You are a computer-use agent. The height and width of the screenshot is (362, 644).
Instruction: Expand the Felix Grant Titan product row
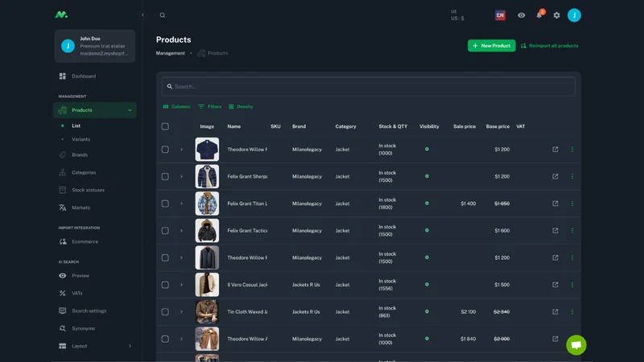tap(181, 204)
